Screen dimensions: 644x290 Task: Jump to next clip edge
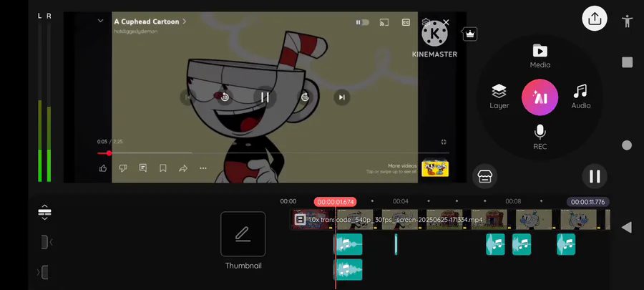pyautogui.click(x=43, y=272)
